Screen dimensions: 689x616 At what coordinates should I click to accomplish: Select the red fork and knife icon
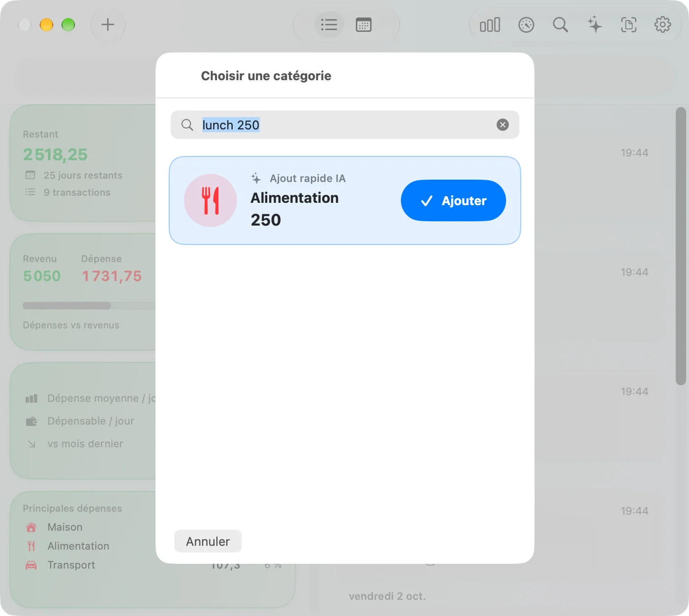point(211,201)
